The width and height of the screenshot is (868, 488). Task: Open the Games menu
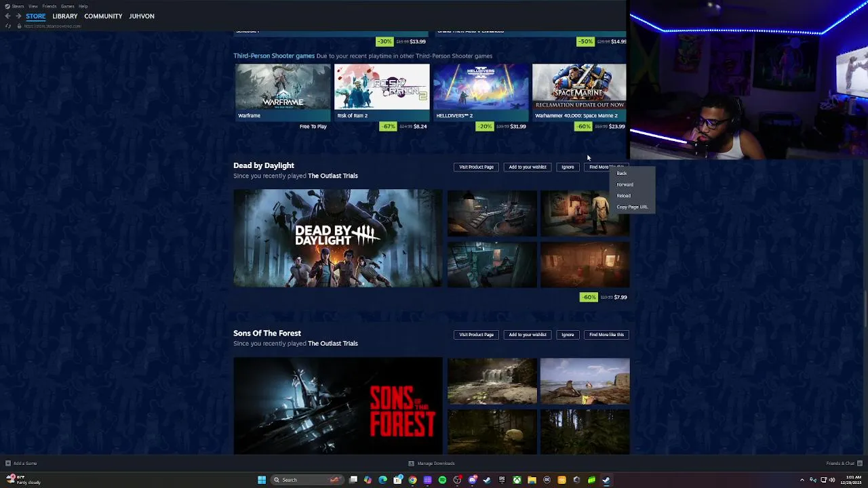[x=67, y=6]
